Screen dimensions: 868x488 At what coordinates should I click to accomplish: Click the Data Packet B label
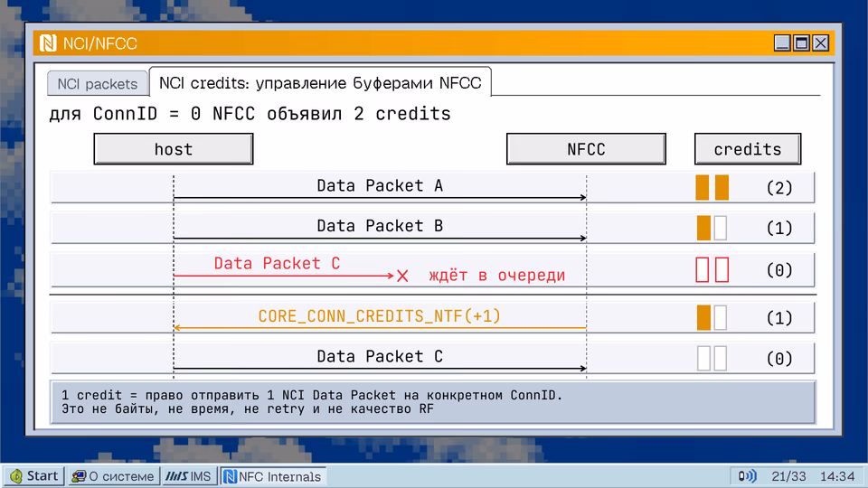(x=380, y=226)
